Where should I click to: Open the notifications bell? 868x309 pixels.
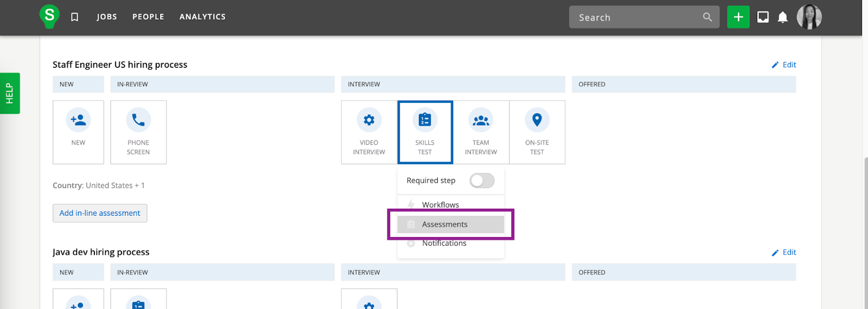(782, 17)
